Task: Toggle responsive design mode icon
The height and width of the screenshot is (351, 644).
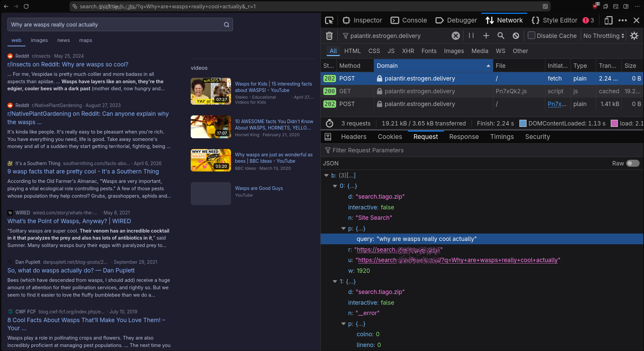Action: [x=608, y=20]
